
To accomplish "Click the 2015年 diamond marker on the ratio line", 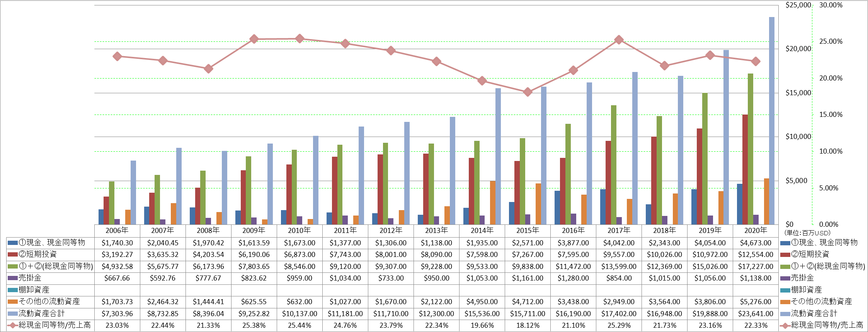I will [528, 92].
